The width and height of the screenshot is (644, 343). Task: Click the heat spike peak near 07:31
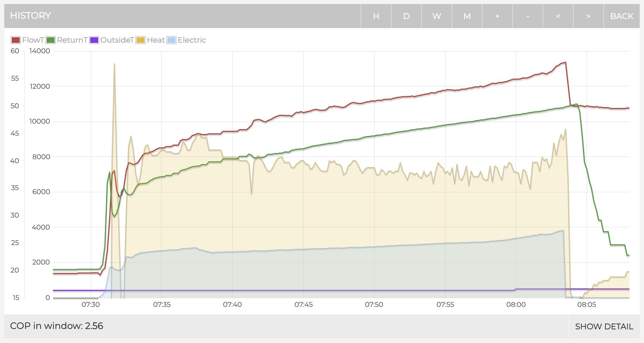point(114,64)
